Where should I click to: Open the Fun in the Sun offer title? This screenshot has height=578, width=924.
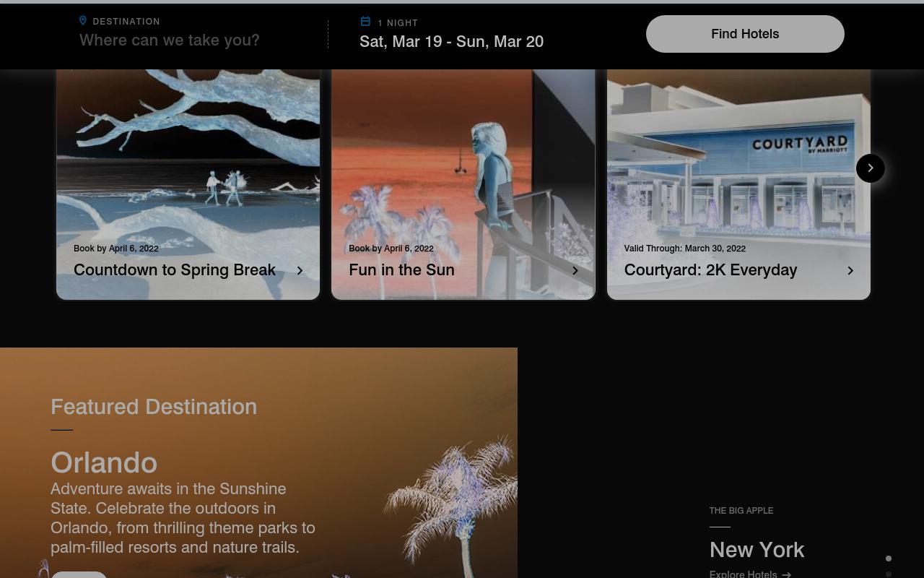401,269
